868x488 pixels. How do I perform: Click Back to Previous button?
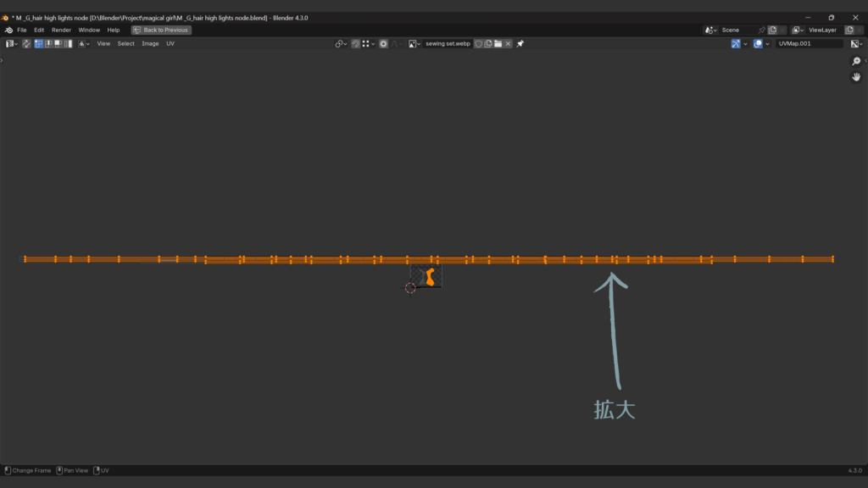(x=161, y=30)
